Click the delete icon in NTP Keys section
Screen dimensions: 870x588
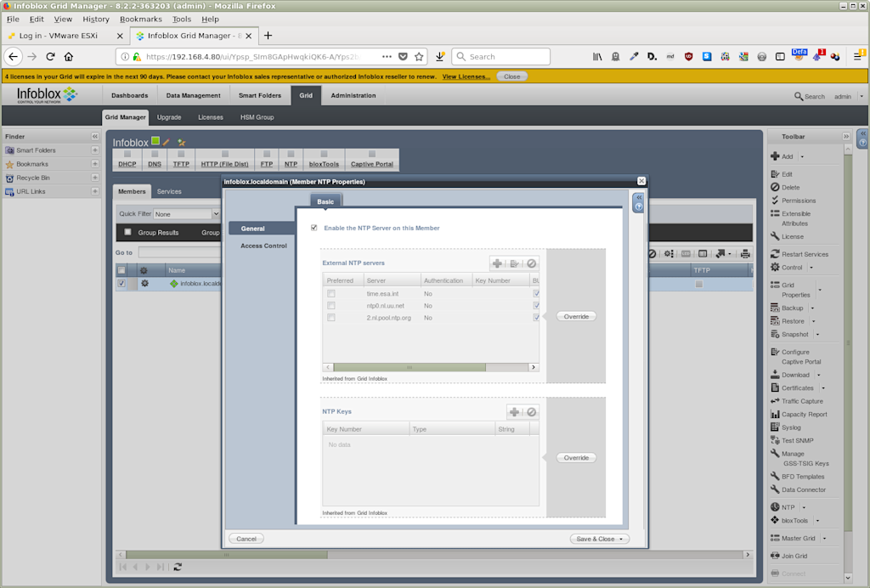tap(532, 411)
